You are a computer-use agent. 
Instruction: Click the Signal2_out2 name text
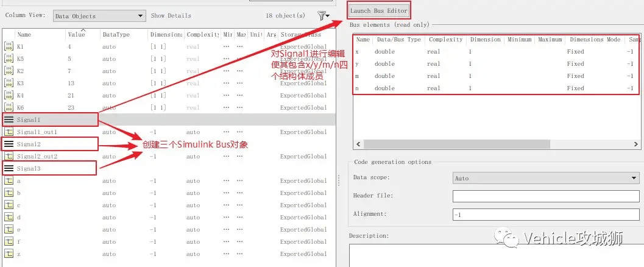pos(37,156)
